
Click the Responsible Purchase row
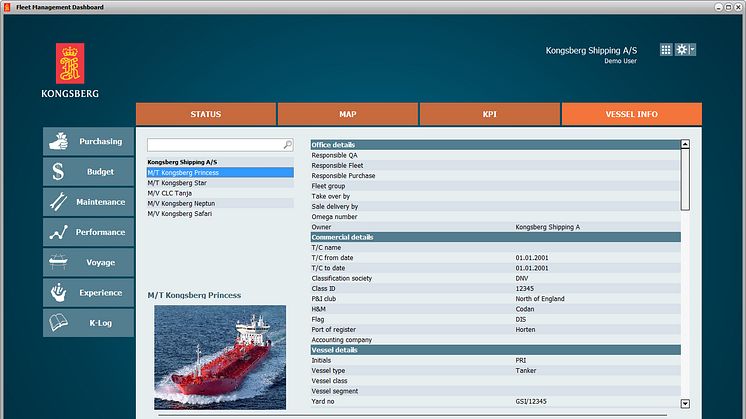(x=495, y=175)
